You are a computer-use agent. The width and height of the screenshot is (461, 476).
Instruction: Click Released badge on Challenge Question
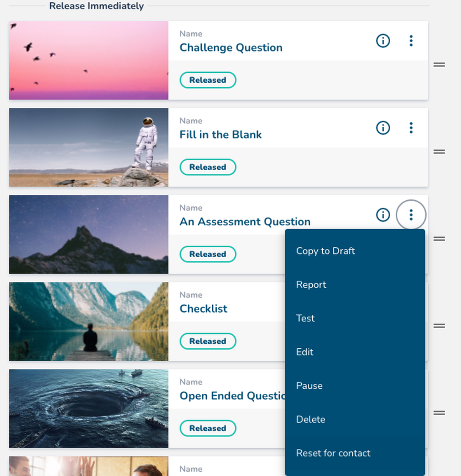[208, 80]
